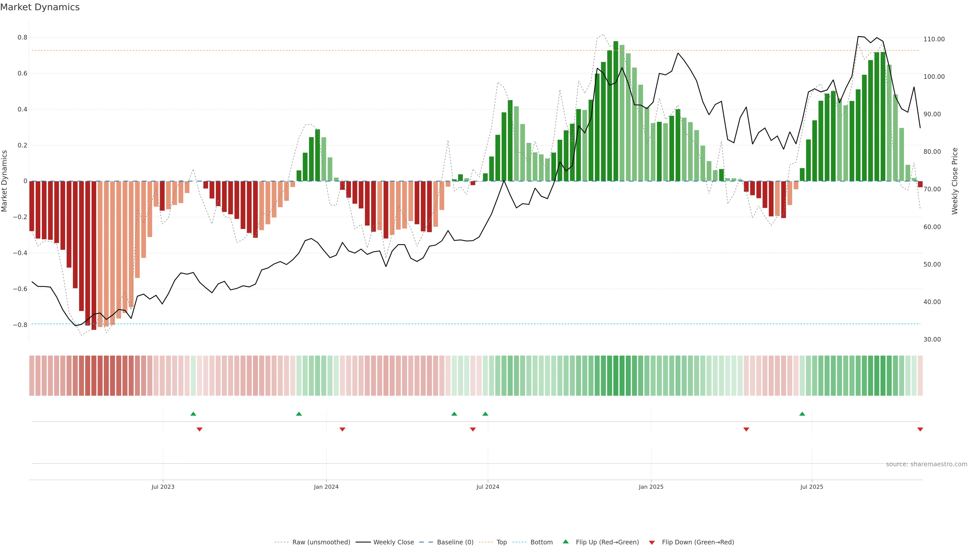
Task: Click the red flip-down marker after Jan 2024
Action: pos(342,429)
